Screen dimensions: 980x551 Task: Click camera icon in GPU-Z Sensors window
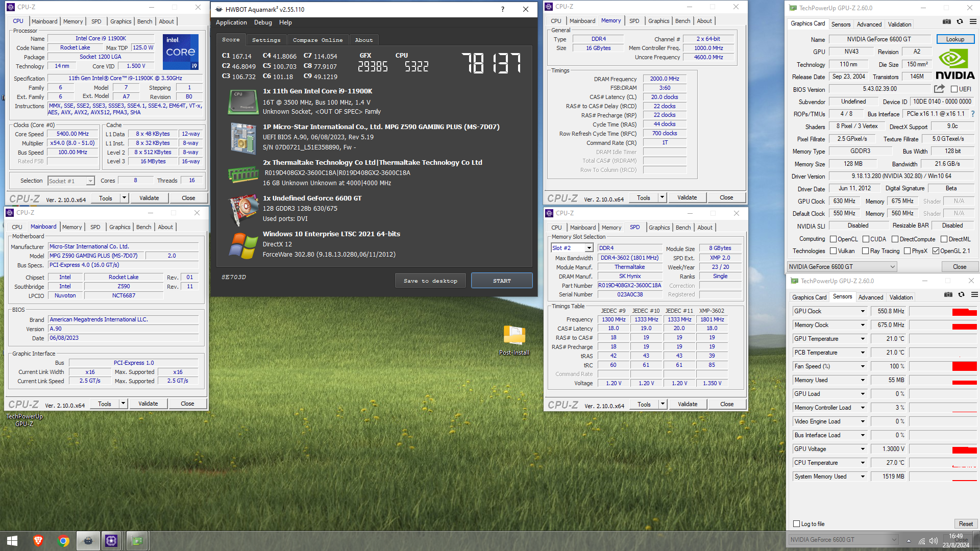pos(948,295)
